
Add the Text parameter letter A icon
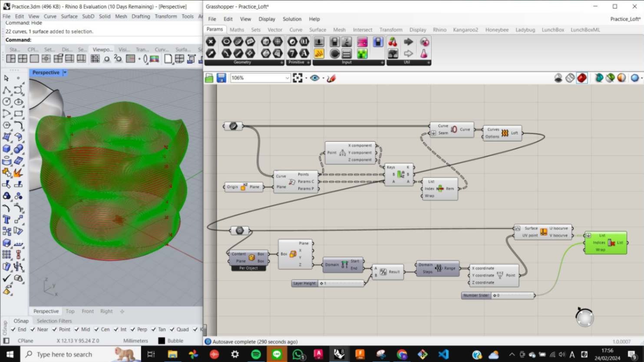[304, 53]
